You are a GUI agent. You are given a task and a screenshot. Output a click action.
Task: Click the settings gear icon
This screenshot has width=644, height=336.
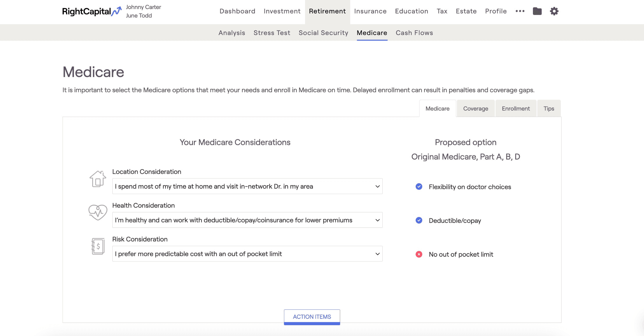click(554, 11)
